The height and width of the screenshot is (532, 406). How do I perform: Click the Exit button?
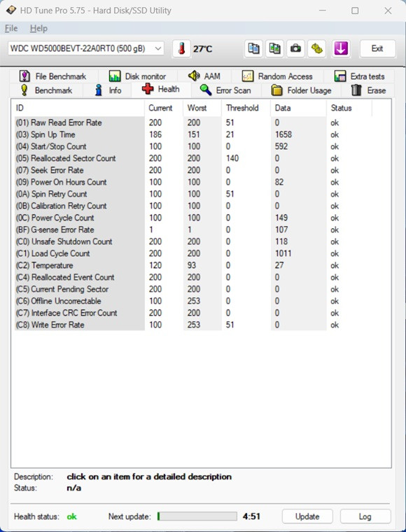(x=377, y=48)
